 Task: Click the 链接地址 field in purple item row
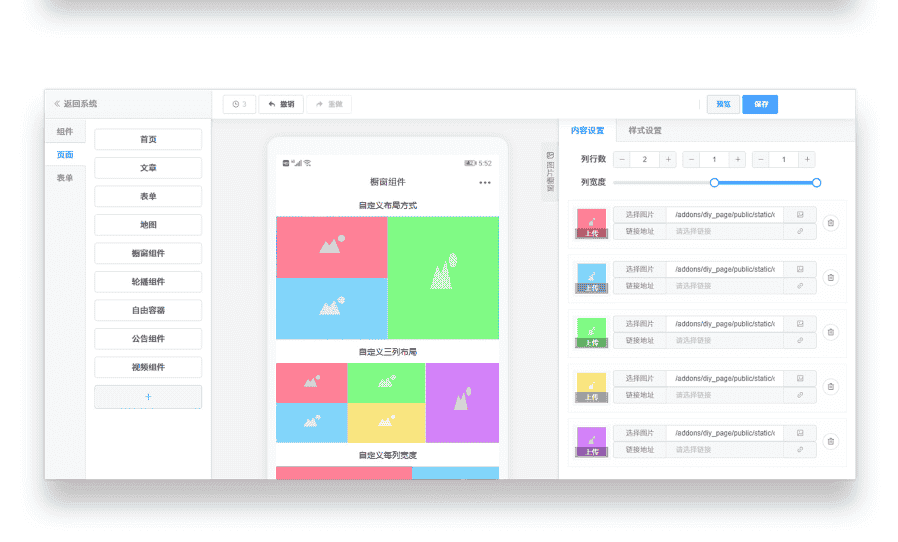coord(726,450)
